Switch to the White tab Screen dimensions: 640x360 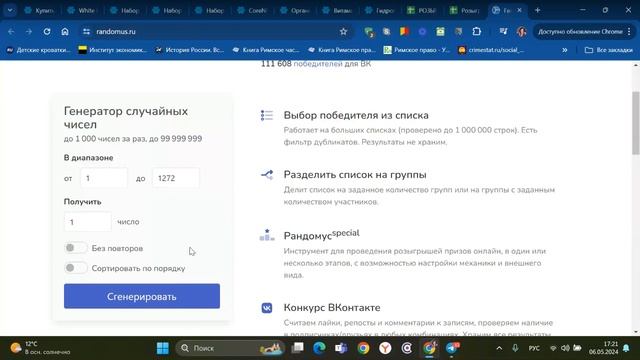pos(82,10)
